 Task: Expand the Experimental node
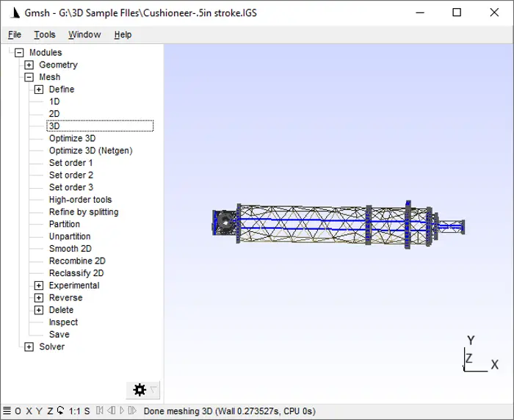[39, 286]
